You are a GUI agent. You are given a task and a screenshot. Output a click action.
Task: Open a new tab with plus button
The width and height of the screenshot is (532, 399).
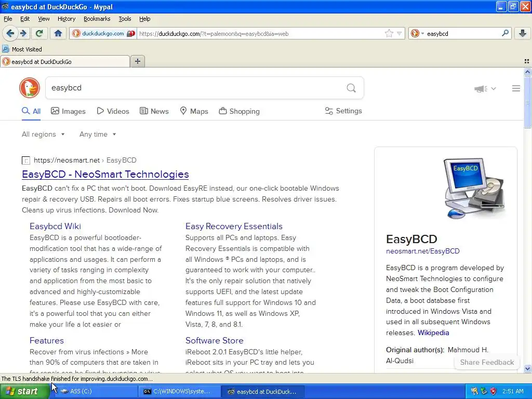(137, 61)
